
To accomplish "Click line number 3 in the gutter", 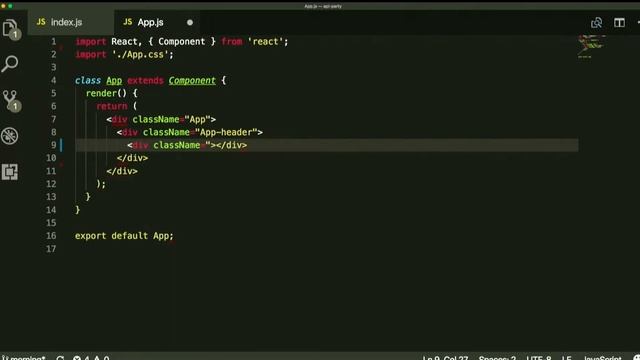I will [x=53, y=67].
